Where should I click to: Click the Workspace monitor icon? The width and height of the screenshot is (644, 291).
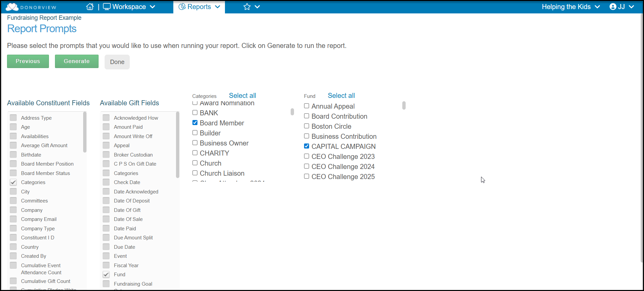(x=107, y=7)
